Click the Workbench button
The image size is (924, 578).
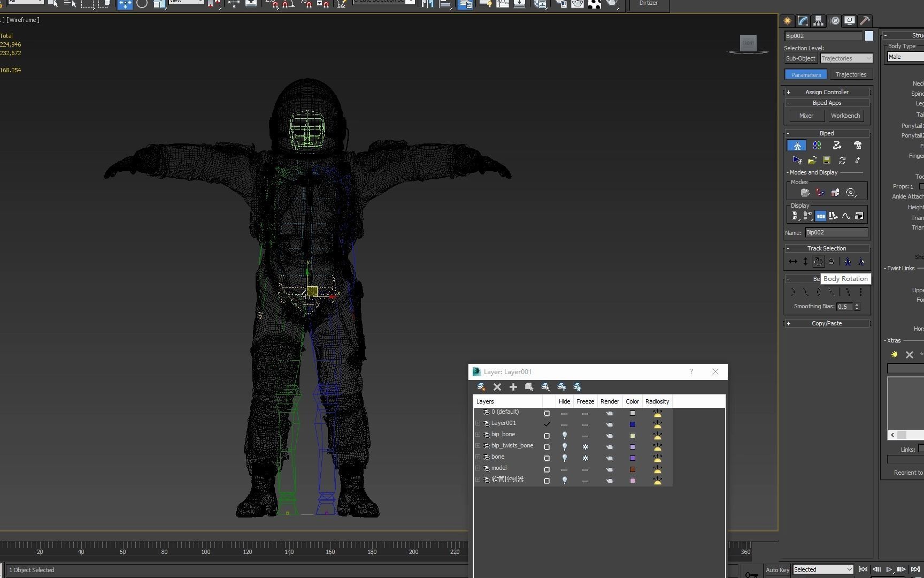coord(845,116)
